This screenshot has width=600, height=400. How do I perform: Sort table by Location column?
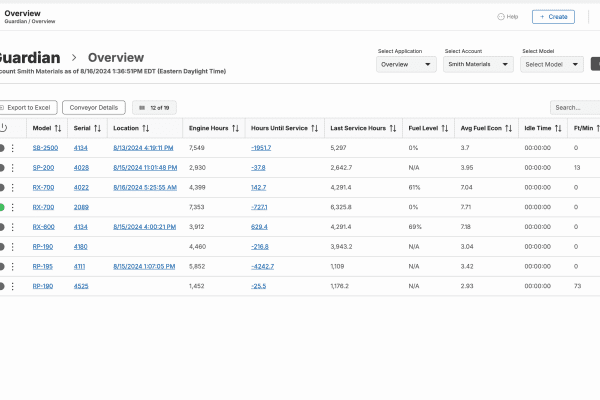[146, 128]
